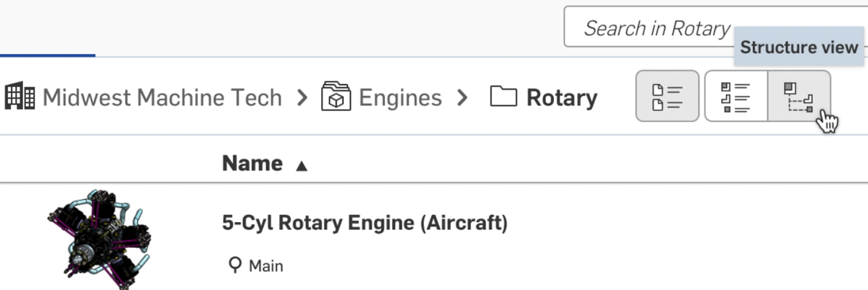Click the Rotary folder icon

(503, 96)
